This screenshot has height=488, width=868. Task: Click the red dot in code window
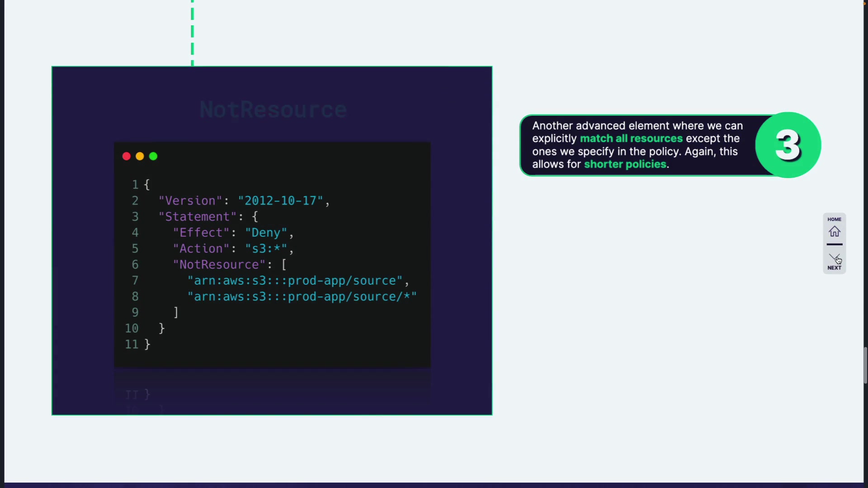[127, 156]
